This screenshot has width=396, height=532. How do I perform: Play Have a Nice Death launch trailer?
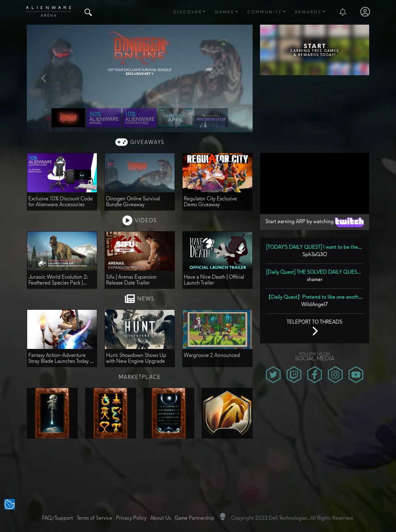(217, 260)
